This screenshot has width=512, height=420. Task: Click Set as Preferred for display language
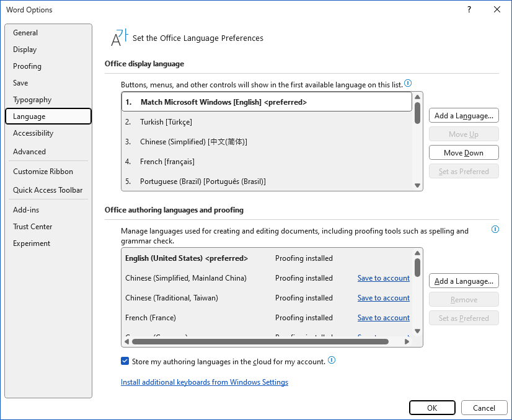click(464, 172)
